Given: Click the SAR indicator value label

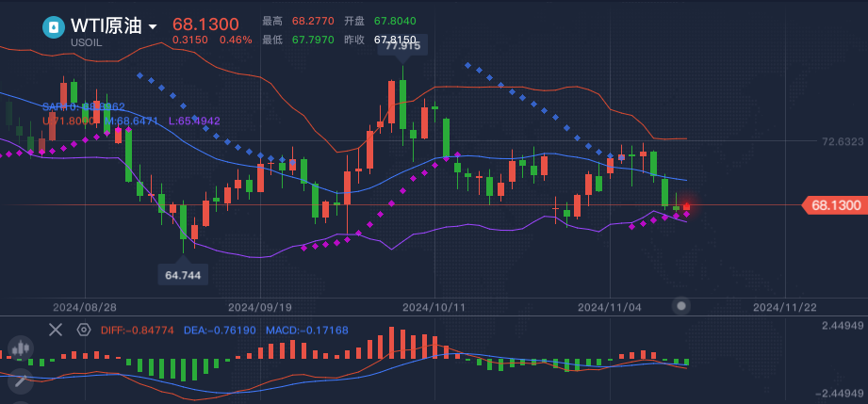Looking at the screenshot, I should click(84, 106).
